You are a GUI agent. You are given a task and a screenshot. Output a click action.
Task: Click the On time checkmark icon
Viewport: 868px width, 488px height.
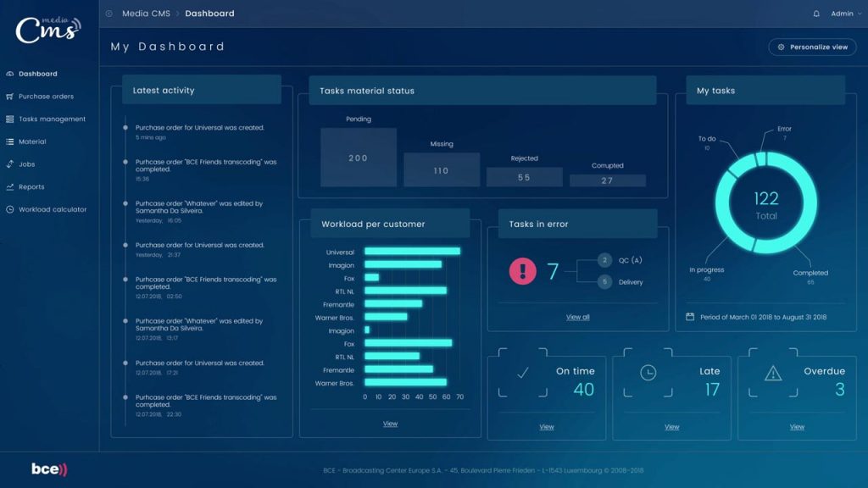pos(523,372)
